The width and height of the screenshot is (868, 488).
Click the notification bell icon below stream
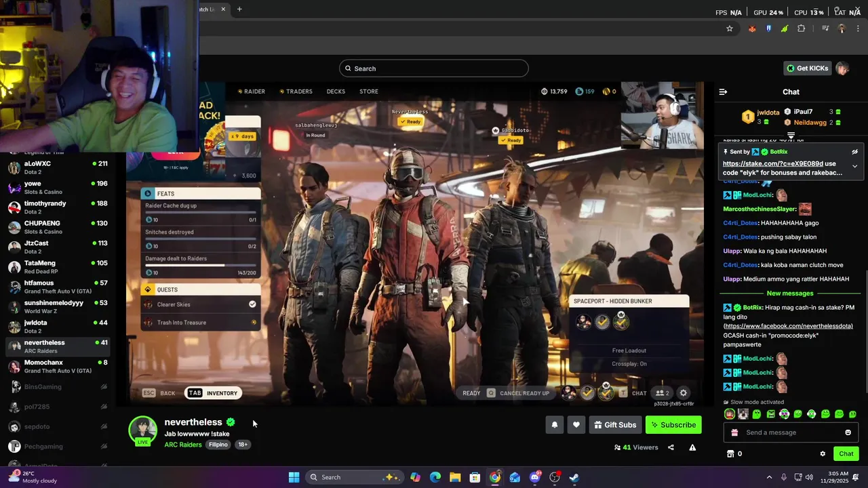(554, 425)
